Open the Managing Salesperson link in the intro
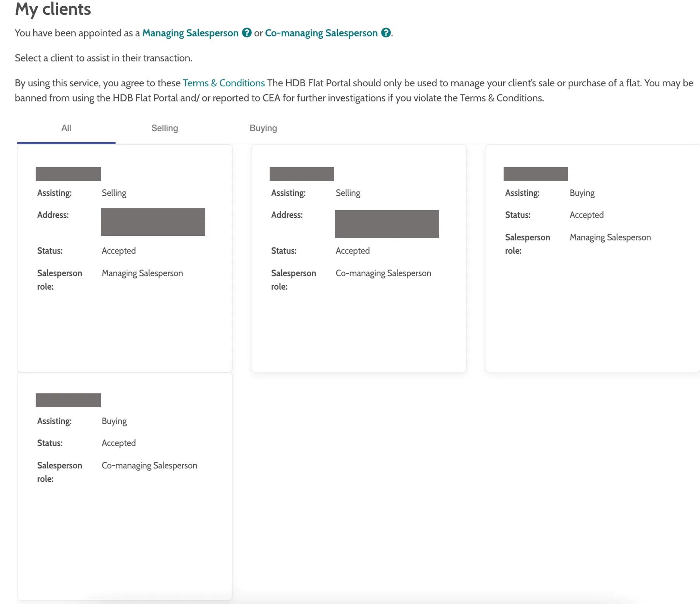Viewport: 700px width, 604px height. (190, 33)
